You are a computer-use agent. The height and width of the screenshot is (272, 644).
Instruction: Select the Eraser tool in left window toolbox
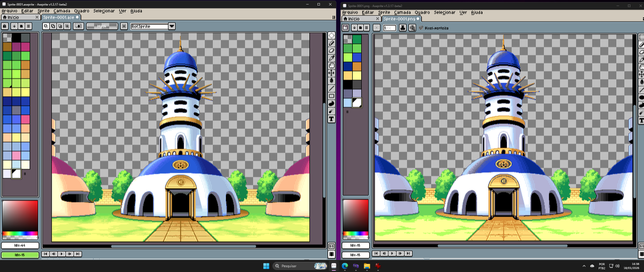pos(332,51)
